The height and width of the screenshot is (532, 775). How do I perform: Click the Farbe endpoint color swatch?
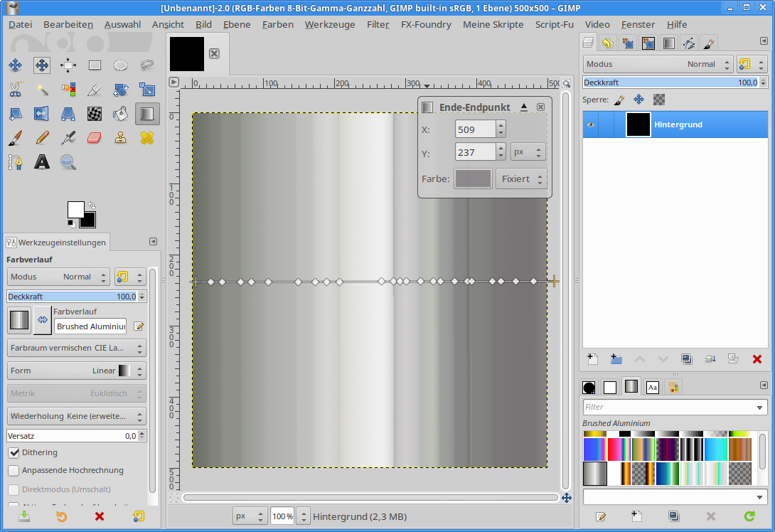point(473,179)
